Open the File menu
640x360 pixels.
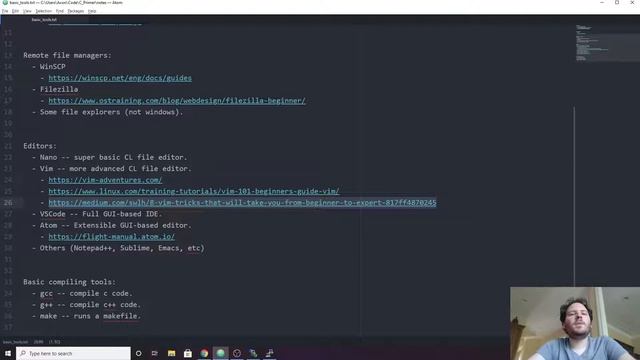4,11
